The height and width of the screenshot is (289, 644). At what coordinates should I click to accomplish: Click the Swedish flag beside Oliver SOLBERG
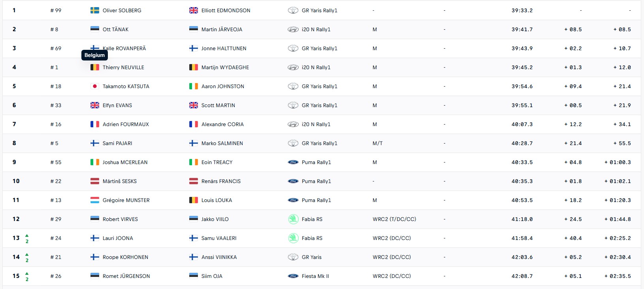[95, 10]
